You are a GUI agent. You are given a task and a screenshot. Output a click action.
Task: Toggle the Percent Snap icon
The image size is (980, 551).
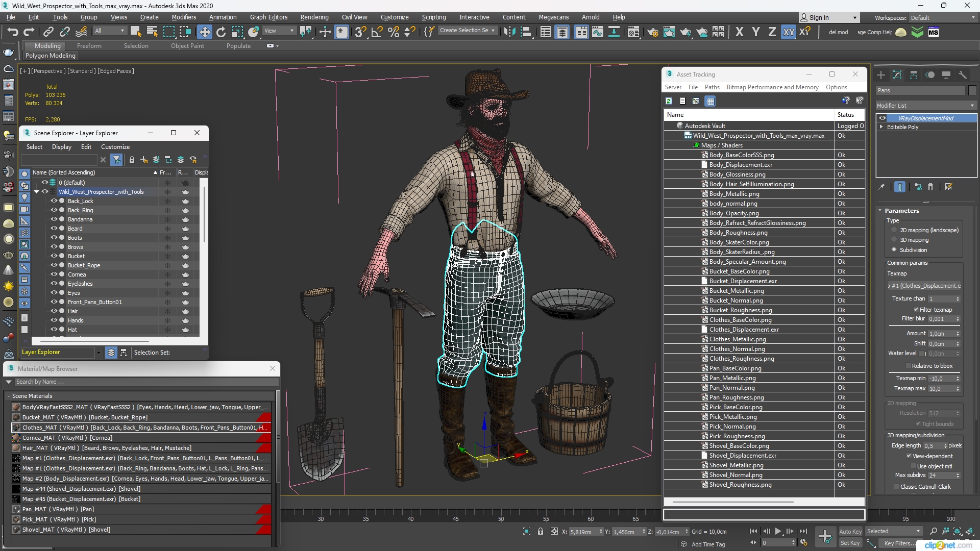click(394, 32)
